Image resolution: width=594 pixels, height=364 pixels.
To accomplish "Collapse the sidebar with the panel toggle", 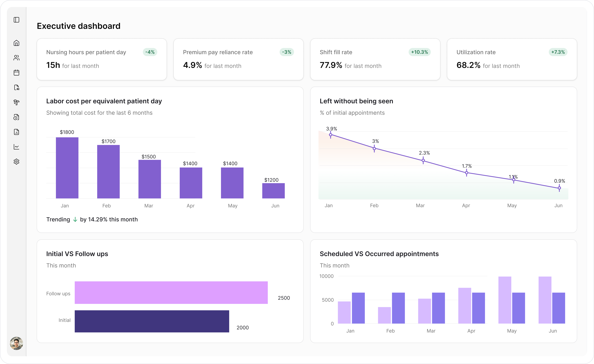I will pos(17,20).
